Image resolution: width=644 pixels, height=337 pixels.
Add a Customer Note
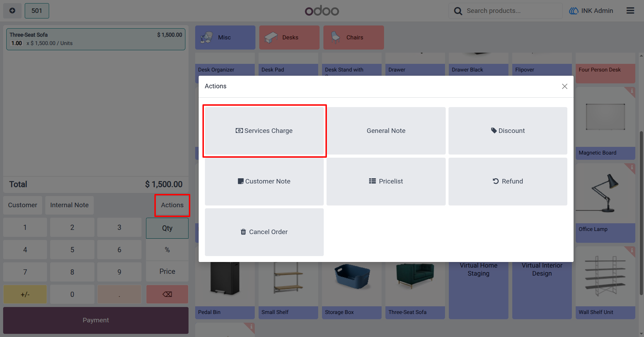[x=264, y=181]
